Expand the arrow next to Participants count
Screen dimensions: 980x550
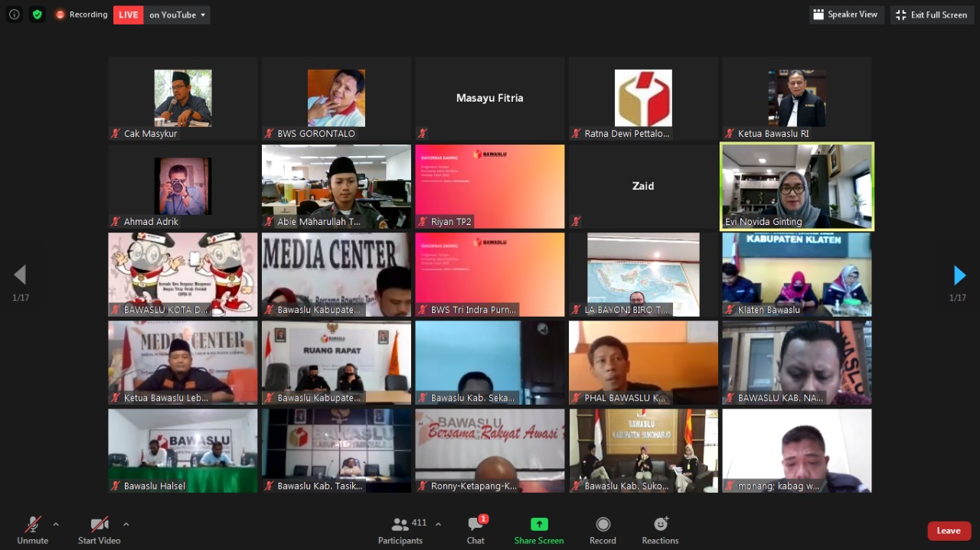pyautogui.click(x=438, y=524)
